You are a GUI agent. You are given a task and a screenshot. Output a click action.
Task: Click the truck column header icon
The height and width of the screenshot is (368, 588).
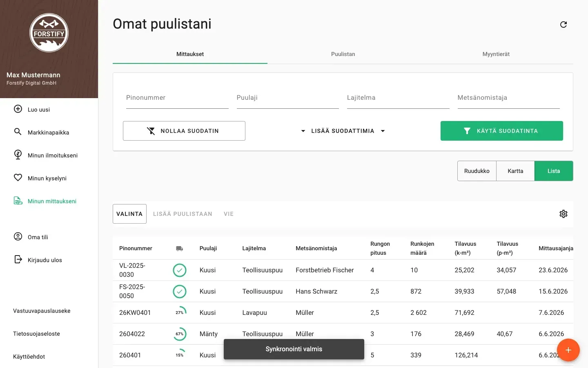[179, 248]
